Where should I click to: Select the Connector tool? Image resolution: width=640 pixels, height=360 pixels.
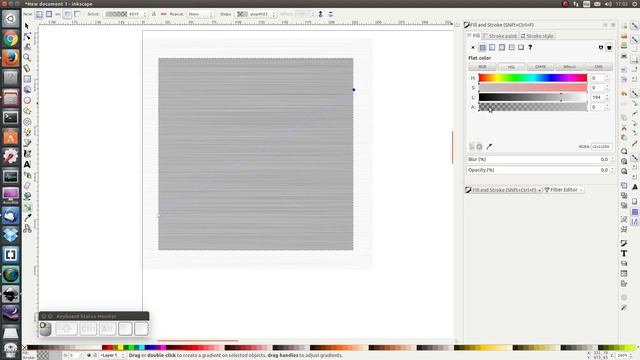pyautogui.click(x=27, y=229)
